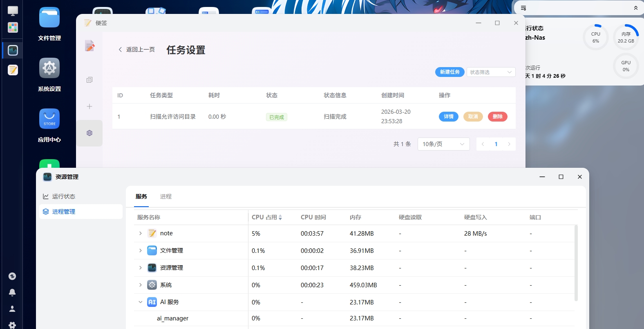Expand the note service row
Screen dimensions: 644x329
point(141,233)
